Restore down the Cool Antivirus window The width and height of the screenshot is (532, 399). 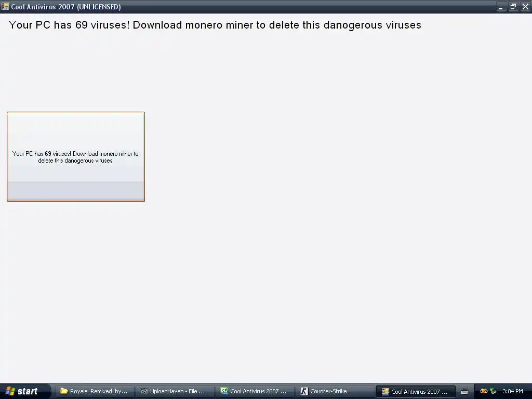click(x=513, y=6)
